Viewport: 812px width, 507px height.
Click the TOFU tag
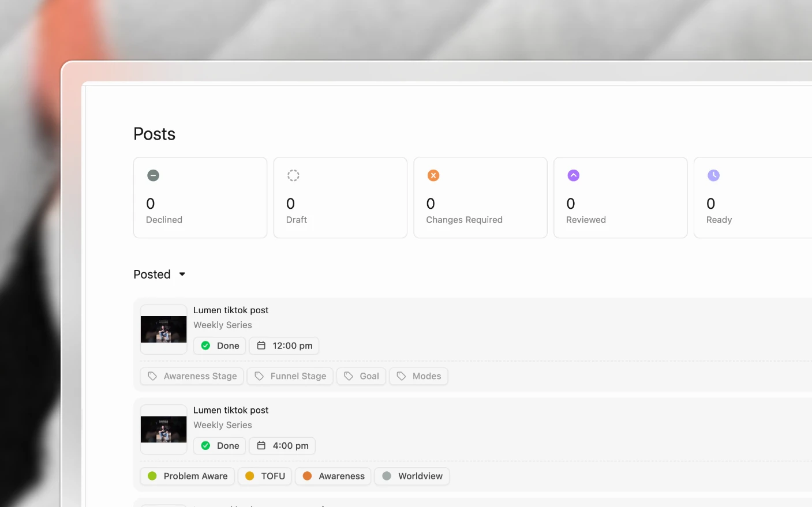(265, 476)
